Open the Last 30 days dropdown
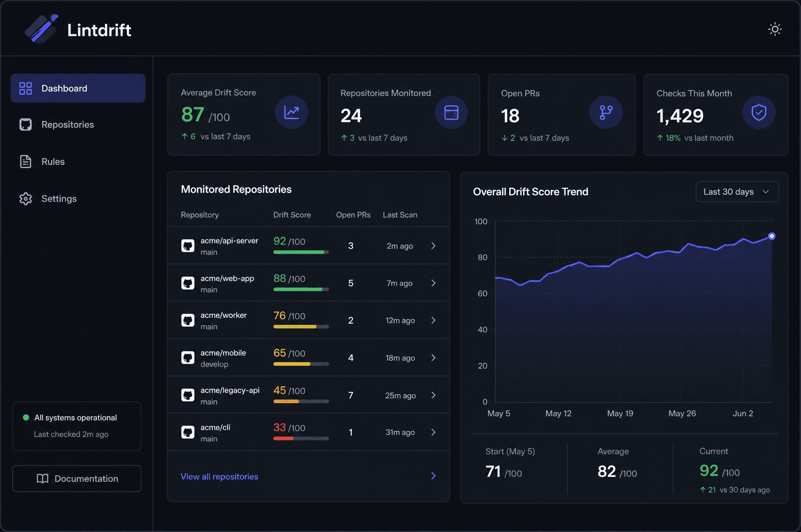This screenshot has height=532, width=801. point(737,192)
